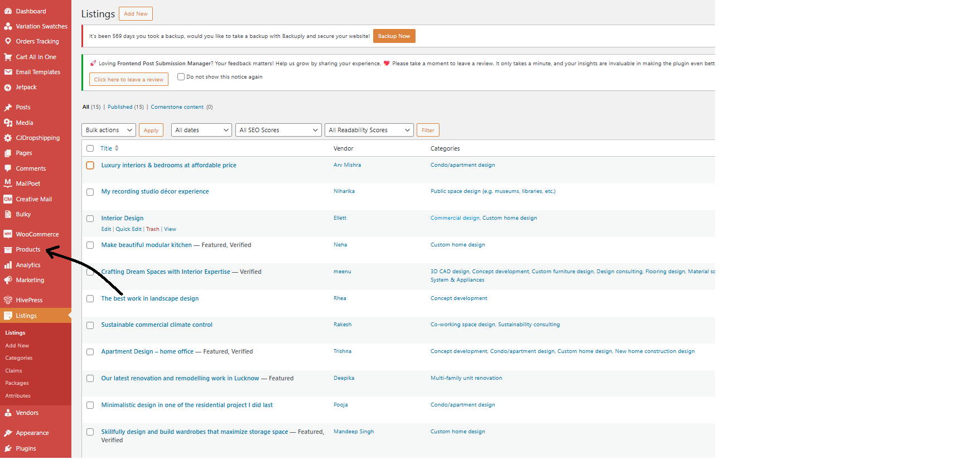Click the Edit link under Interior Design
The image size is (980, 469).
(x=106, y=229)
